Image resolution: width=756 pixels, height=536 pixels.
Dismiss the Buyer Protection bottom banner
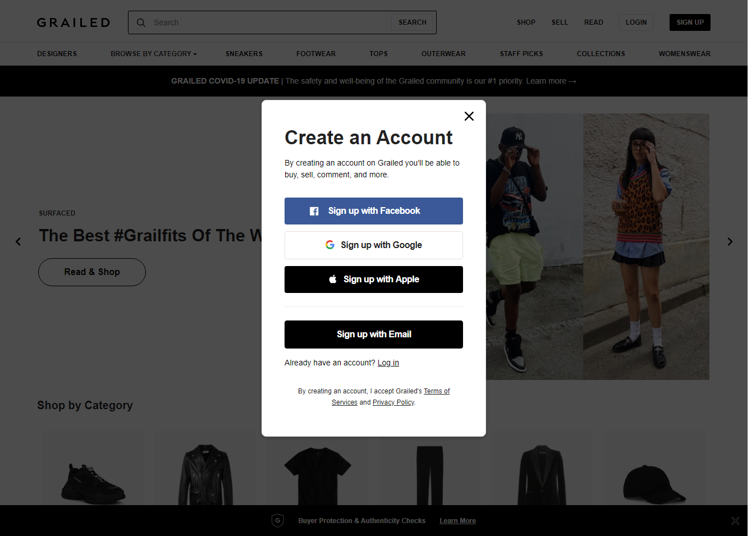pos(735,521)
